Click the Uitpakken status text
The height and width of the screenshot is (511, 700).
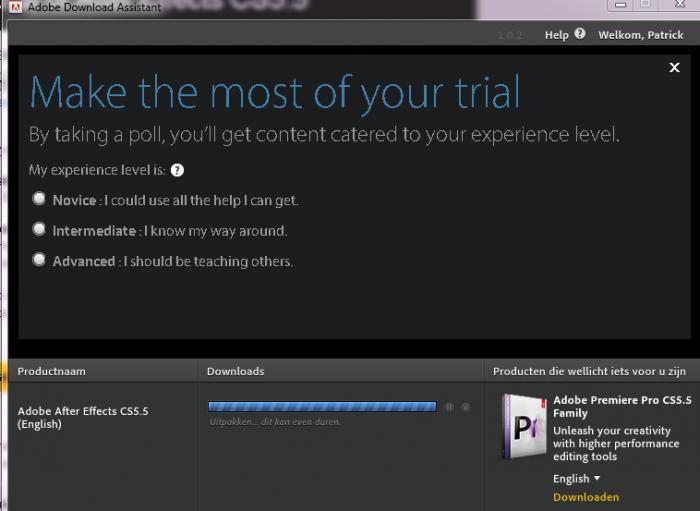[275, 421]
